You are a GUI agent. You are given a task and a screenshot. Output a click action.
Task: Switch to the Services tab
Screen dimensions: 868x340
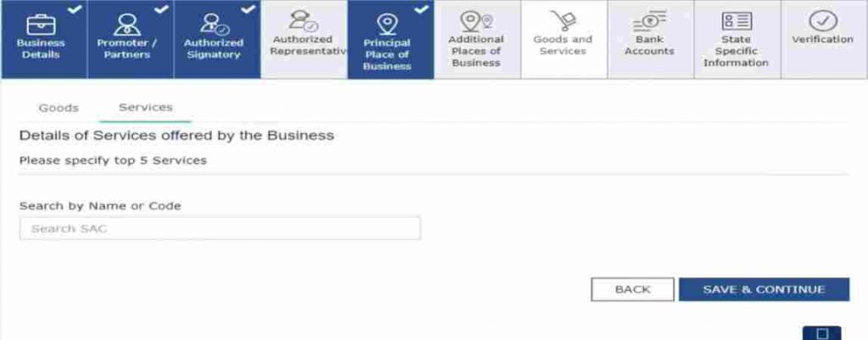[x=146, y=108]
